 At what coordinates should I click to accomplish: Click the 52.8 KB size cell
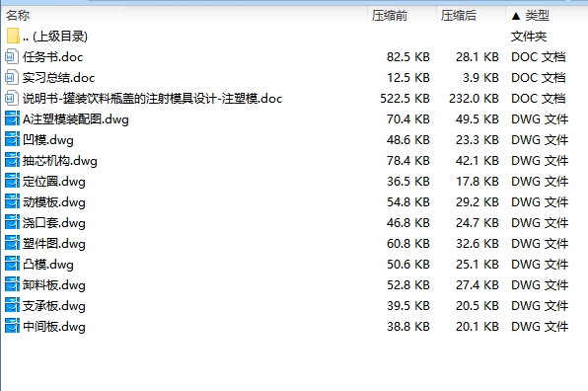click(x=408, y=284)
